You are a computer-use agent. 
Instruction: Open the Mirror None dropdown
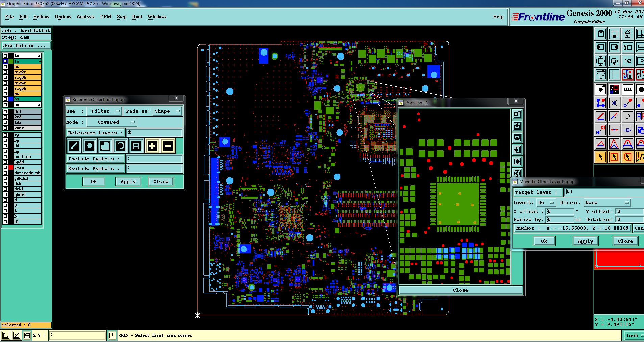pos(608,202)
